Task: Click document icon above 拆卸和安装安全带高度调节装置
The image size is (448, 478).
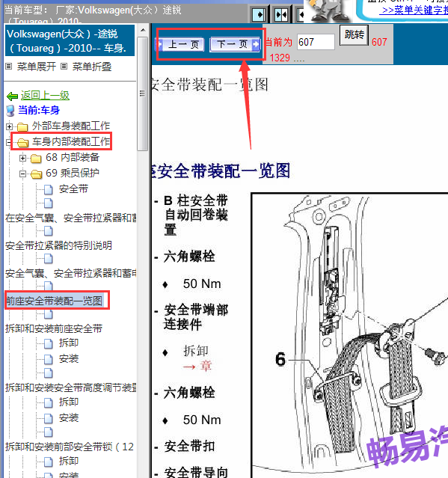Action: (48, 373)
